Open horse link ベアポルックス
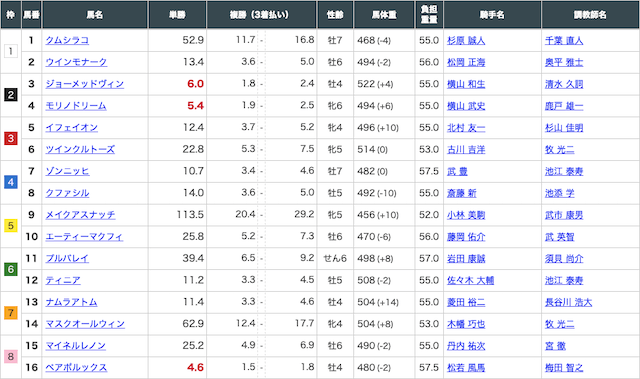Screen dimensions: 640x379 pyautogui.click(x=76, y=368)
